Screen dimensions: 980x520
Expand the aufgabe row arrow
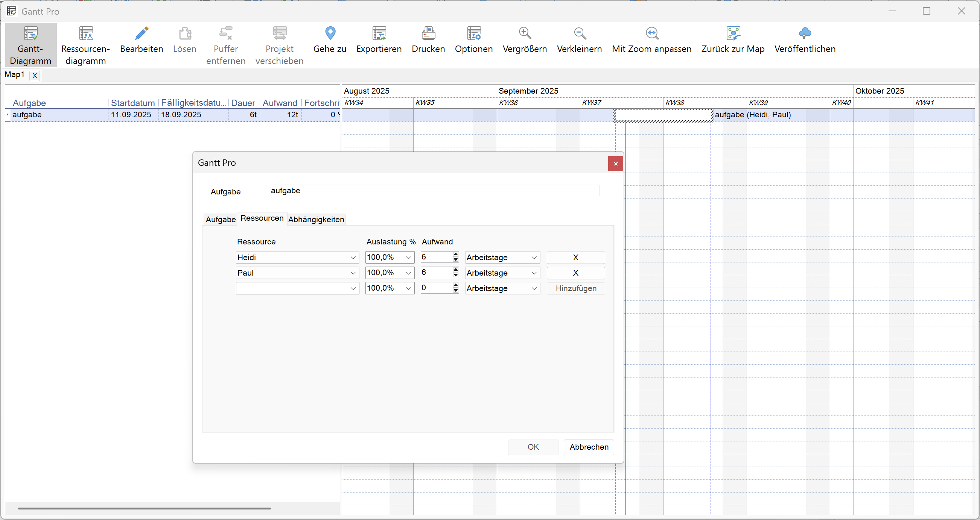[7, 115]
